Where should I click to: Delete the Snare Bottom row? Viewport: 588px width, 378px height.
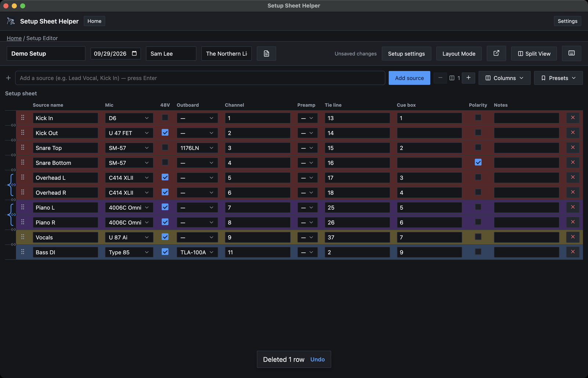pos(573,162)
